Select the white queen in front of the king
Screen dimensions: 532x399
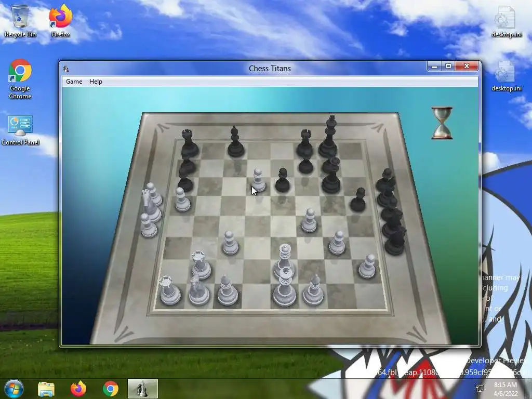(284, 261)
